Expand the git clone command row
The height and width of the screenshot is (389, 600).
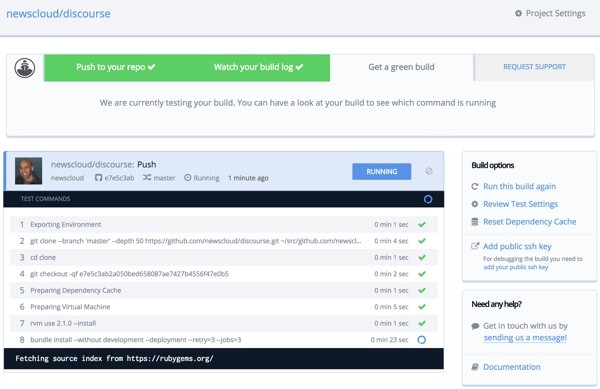coord(223,241)
